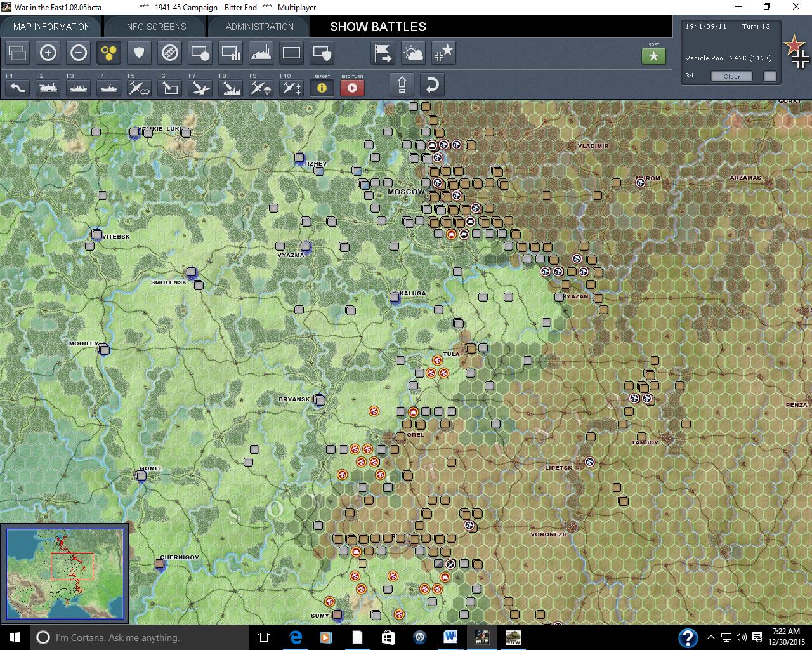Viewport: 812px width, 650px height.
Task: Select F3 naval transport ship icon
Action: (x=79, y=88)
